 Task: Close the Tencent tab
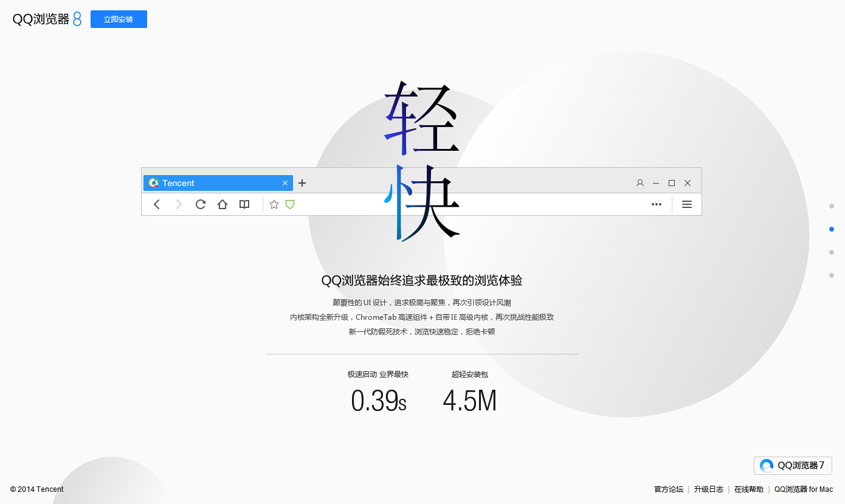point(285,183)
